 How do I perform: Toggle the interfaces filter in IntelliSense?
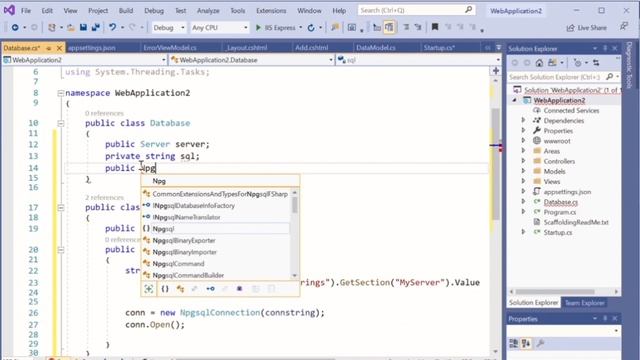(x=210, y=289)
